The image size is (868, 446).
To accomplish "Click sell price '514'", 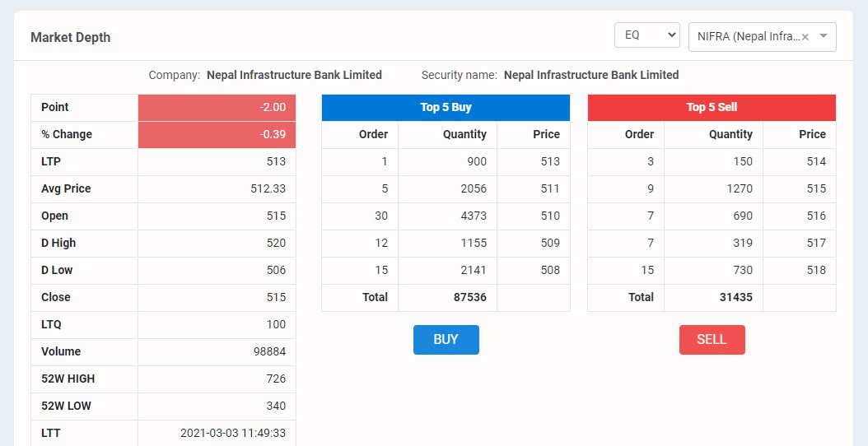I will [x=816, y=161].
